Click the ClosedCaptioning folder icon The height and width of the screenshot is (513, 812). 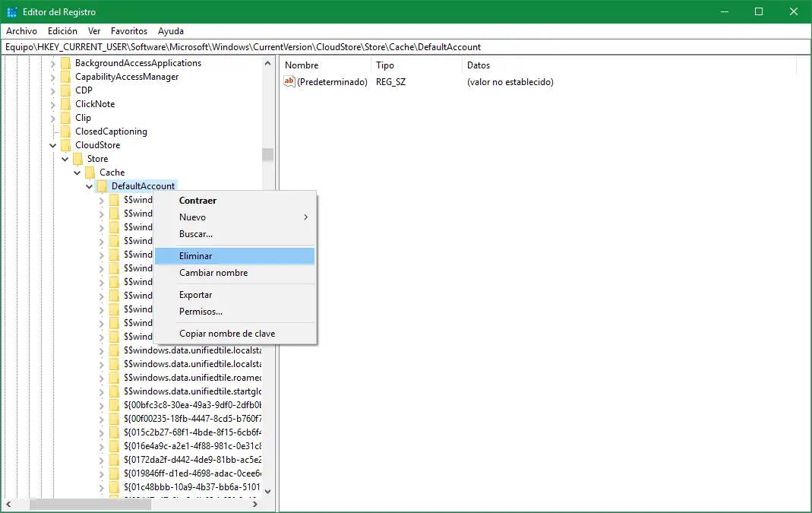[x=65, y=131]
